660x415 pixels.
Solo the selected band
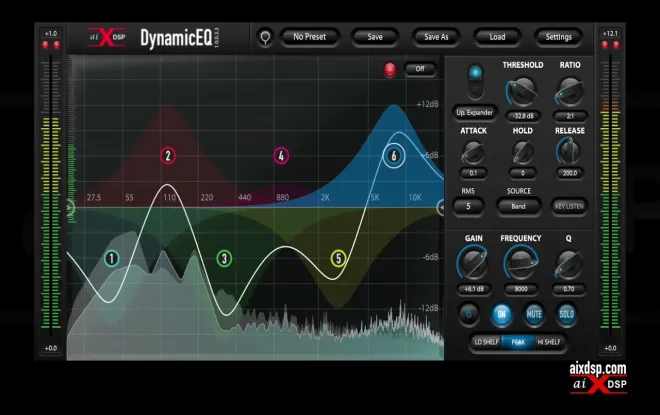click(x=566, y=314)
